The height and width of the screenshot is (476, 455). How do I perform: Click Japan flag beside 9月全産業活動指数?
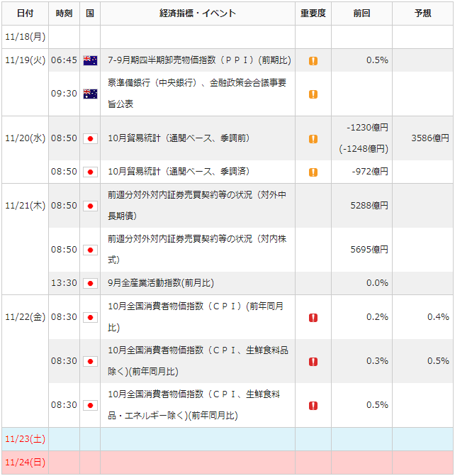coord(90,283)
